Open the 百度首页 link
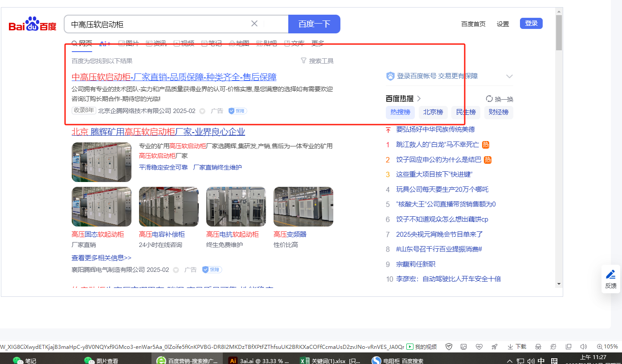The width and height of the screenshot is (622, 364). [x=473, y=24]
